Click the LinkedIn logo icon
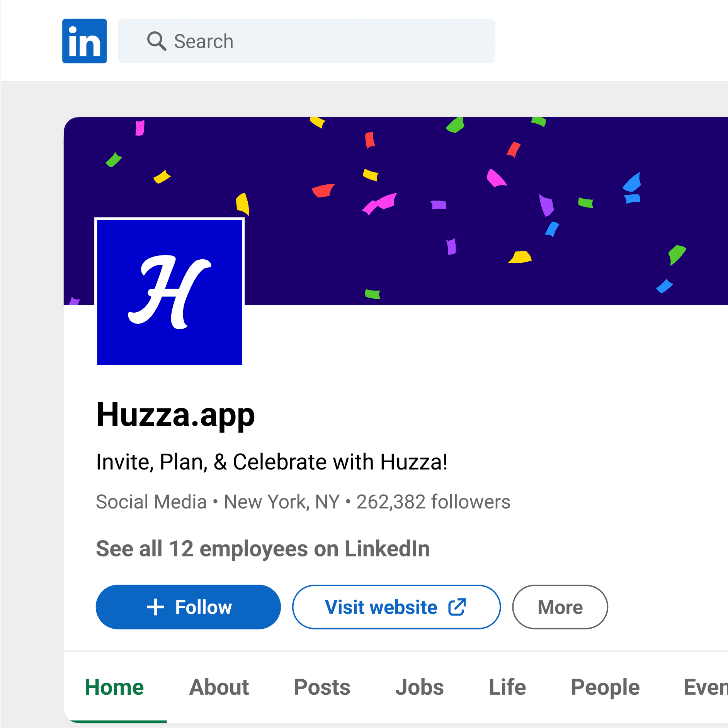The width and height of the screenshot is (728, 728). tap(84, 41)
